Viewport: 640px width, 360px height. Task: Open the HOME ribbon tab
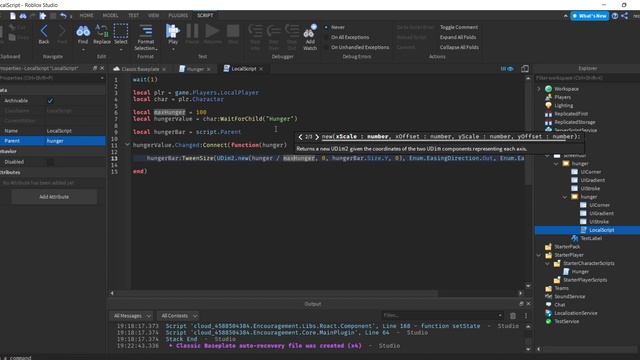click(87, 15)
